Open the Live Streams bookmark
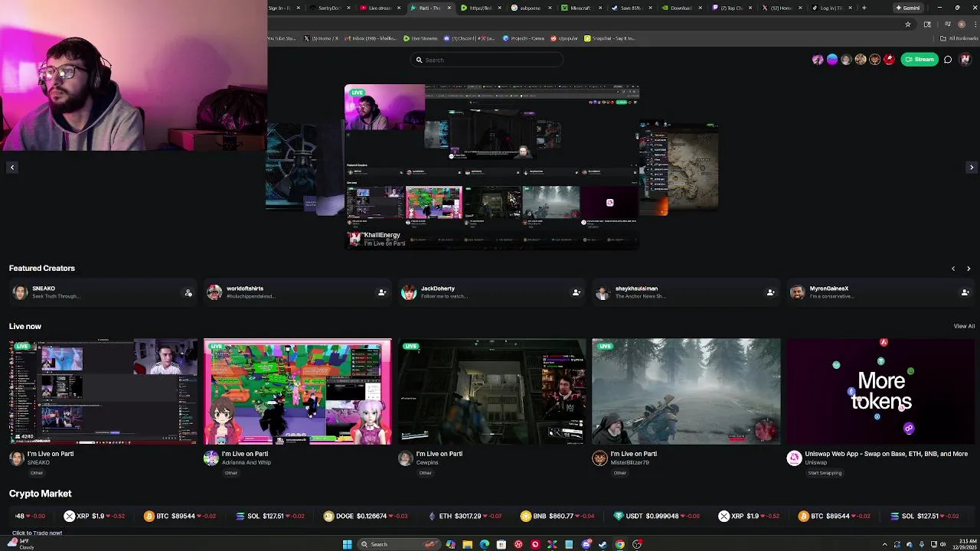Viewport: 980px width, 551px height. coord(420,38)
